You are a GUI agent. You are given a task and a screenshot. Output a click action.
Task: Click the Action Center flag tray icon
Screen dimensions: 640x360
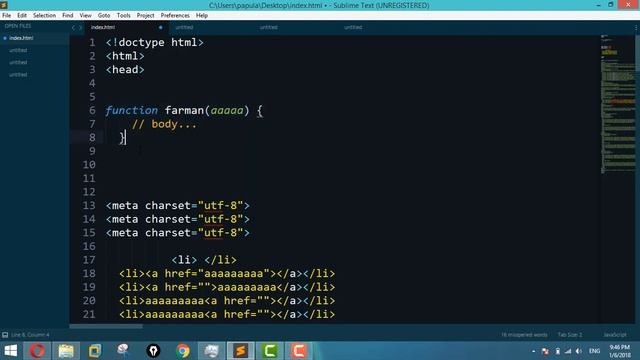point(545,351)
